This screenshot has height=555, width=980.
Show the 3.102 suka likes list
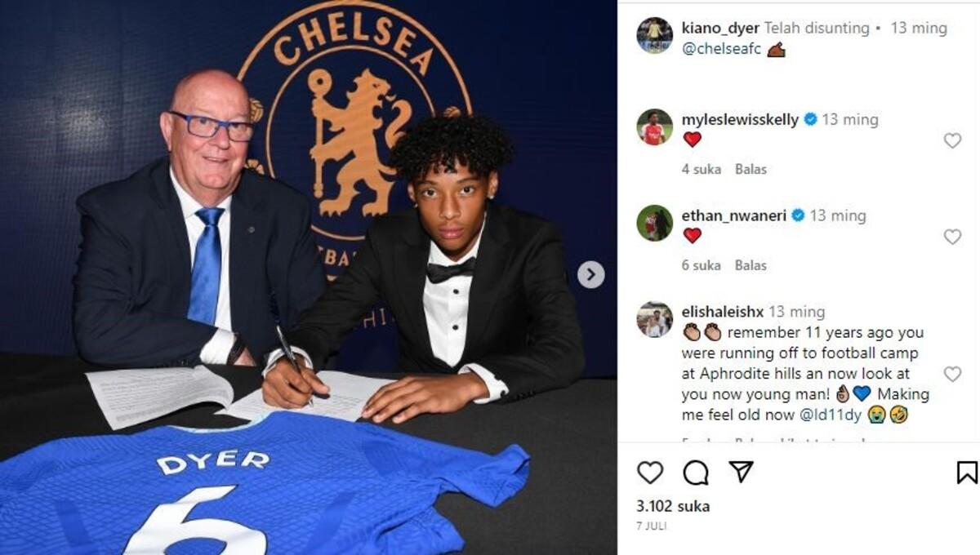(x=673, y=506)
